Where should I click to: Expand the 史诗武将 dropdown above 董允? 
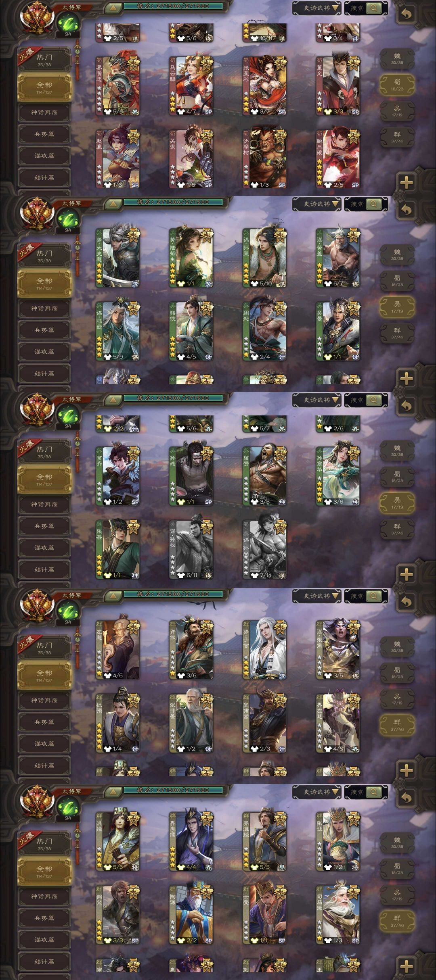[x=317, y=8]
